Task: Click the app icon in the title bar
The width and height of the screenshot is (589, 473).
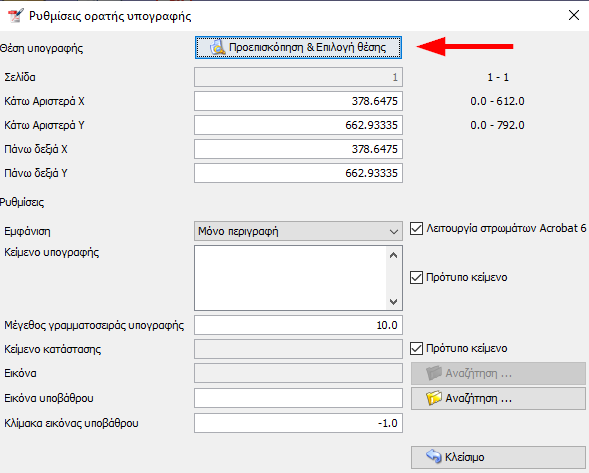Action: 15,16
